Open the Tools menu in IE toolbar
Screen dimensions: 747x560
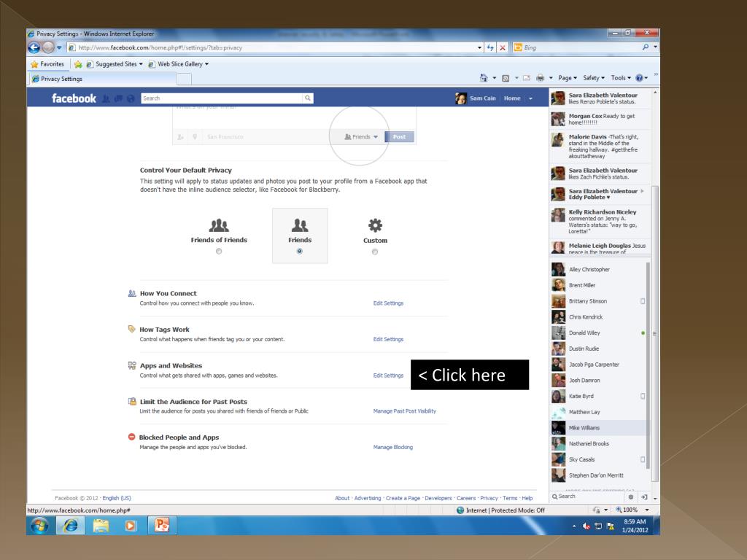[621, 77]
